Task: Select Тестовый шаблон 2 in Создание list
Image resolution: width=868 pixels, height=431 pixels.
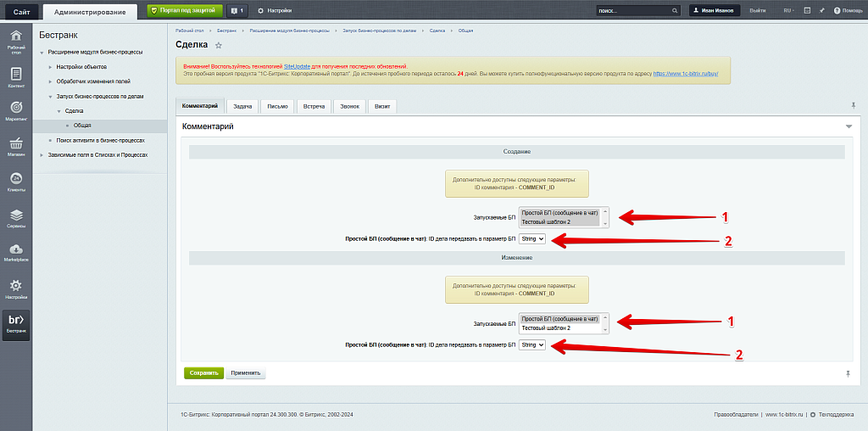Action: 546,221
